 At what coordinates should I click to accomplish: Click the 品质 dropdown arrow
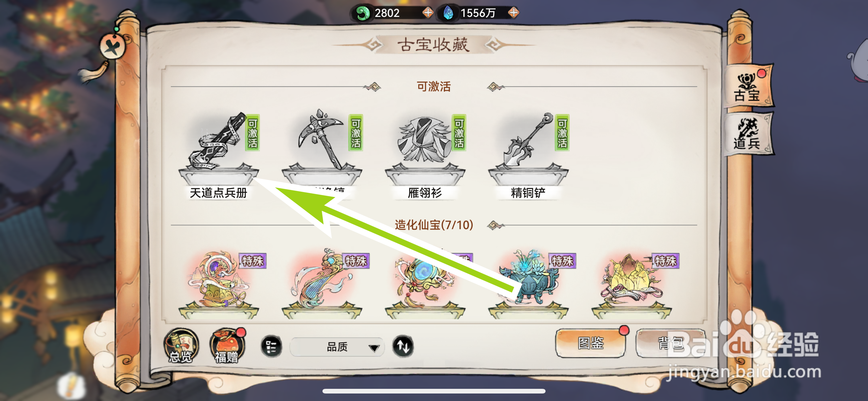pyautogui.click(x=374, y=348)
